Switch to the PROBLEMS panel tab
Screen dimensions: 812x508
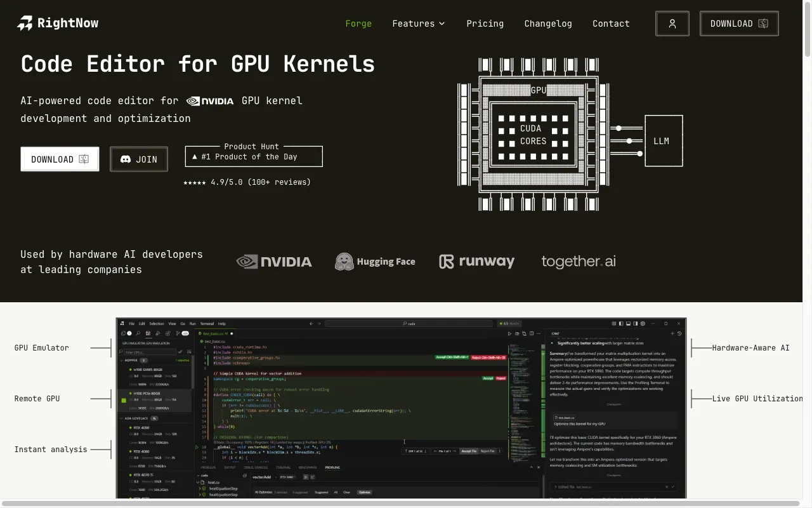[208, 467]
